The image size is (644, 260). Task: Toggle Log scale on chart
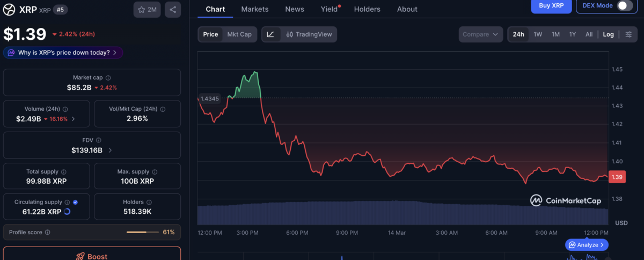[x=608, y=34]
